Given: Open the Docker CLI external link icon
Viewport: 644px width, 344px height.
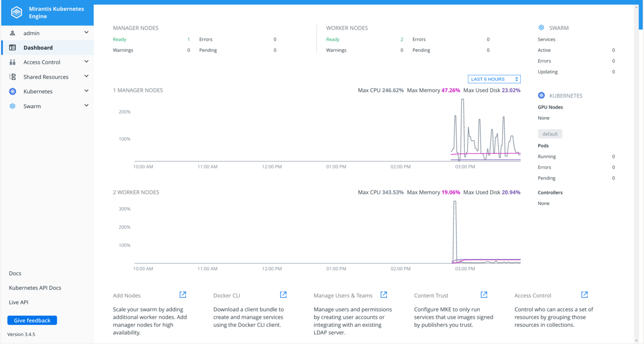Looking at the screenshot, I should pos(283,295).
